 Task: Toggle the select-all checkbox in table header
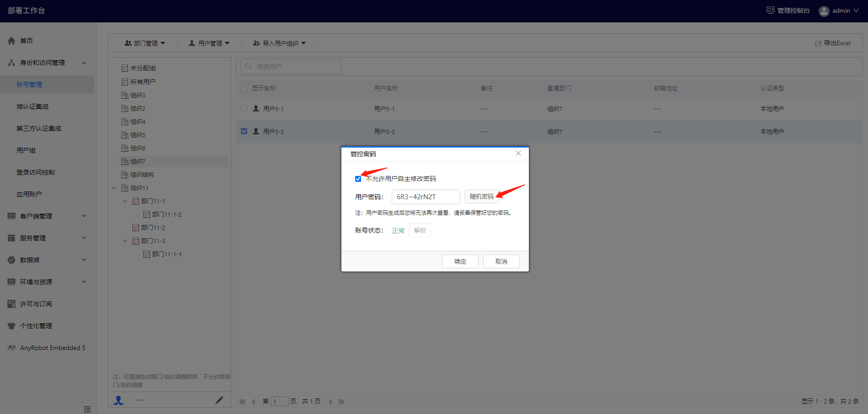pyautogui.click(x=244, y=89)
